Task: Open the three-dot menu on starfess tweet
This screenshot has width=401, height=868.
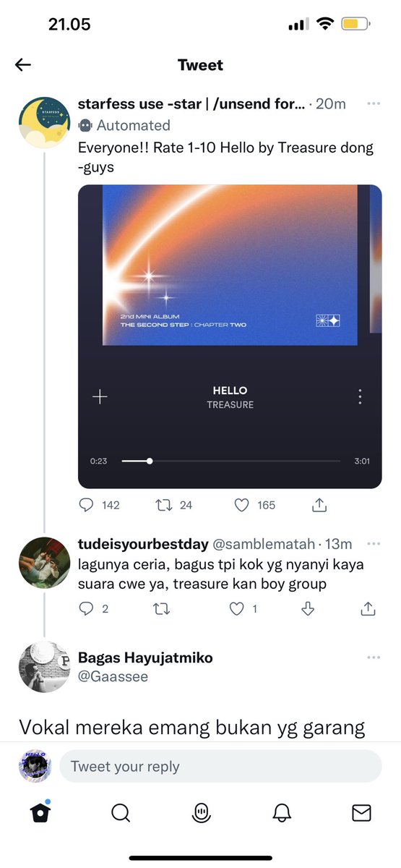Action: click(374, 104)
